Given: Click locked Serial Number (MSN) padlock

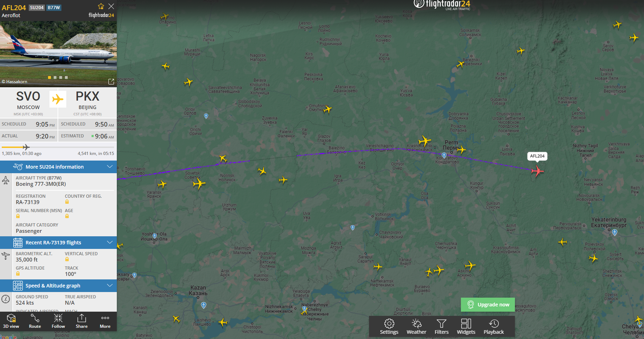Looking at the screenshot, I should click(x=18, y=216).
